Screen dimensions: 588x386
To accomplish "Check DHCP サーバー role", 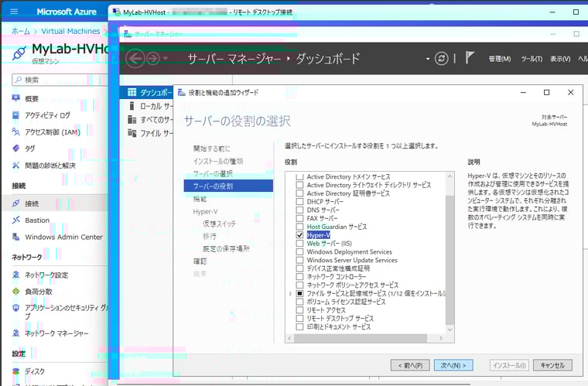I will pos(299,202).
